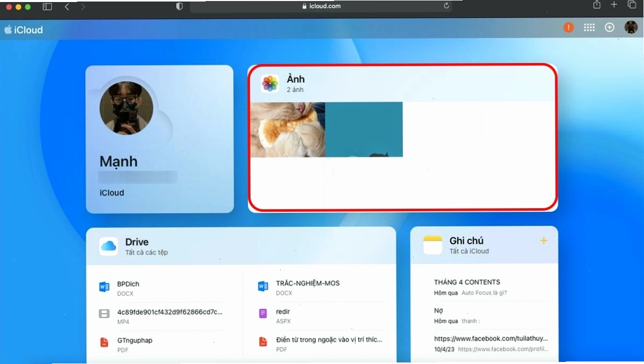Reload page with refresh icon

[x=446, y=6]
